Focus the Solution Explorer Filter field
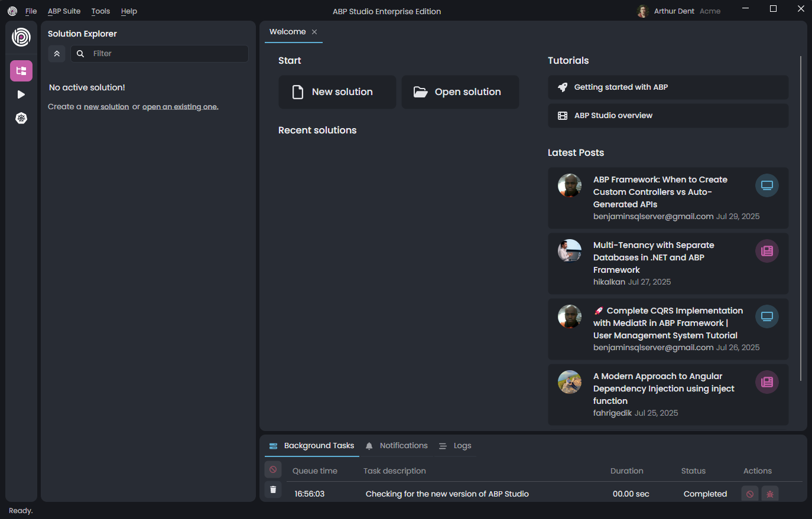Image resolution: width=812 pixels, height=519 pixels. coord(160,54)
